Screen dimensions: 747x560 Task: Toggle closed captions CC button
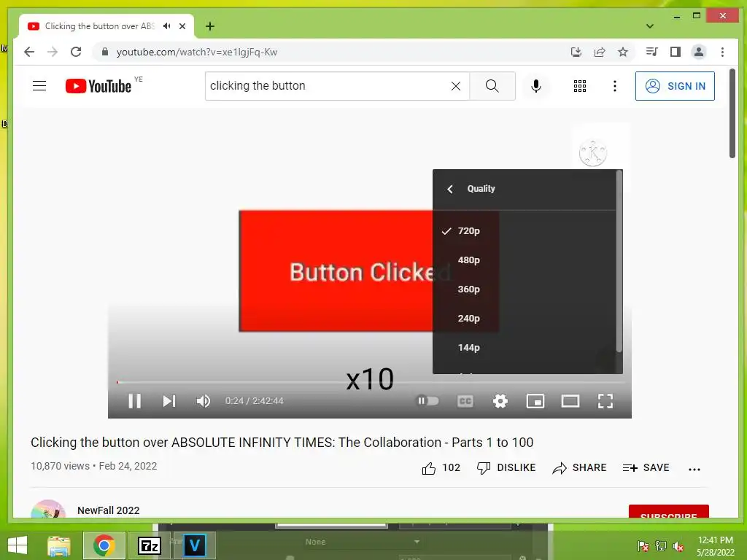pyautogui.click(x=465, y=401)
